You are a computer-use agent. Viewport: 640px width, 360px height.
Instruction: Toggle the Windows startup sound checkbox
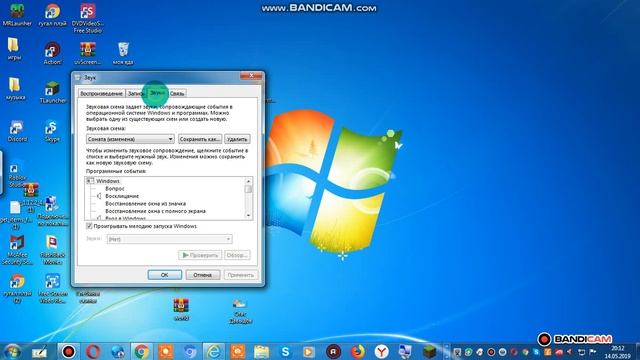coord(89,226)
